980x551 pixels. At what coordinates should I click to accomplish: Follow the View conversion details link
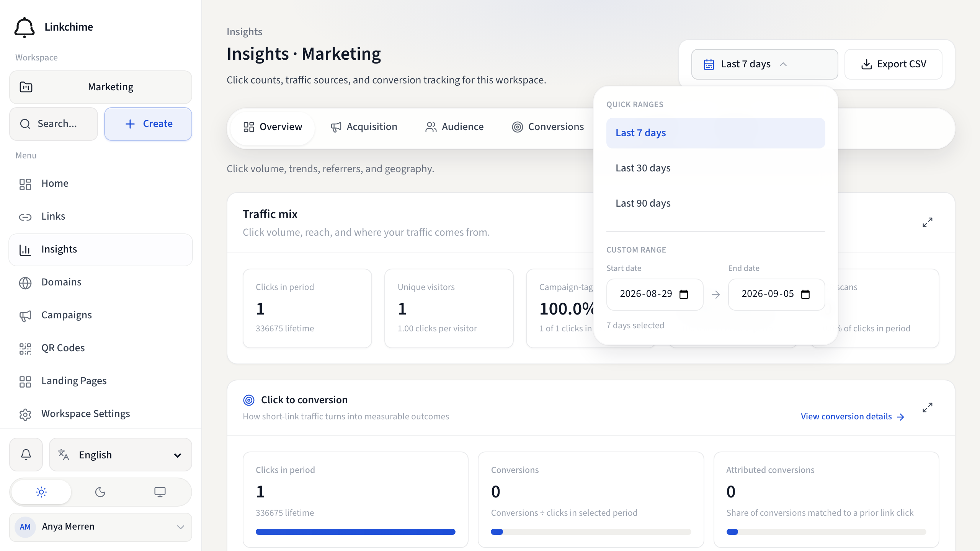[853, 416]
